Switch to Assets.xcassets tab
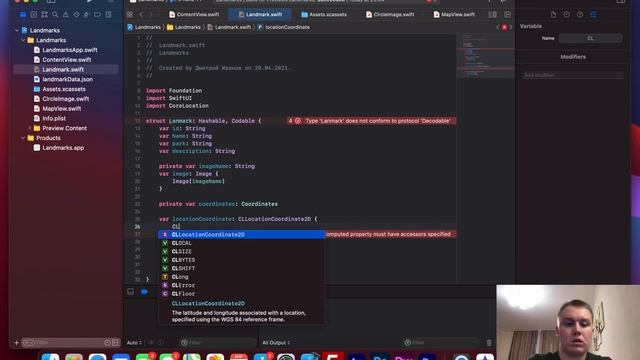640x360 pixels. (x=324, y=14)
